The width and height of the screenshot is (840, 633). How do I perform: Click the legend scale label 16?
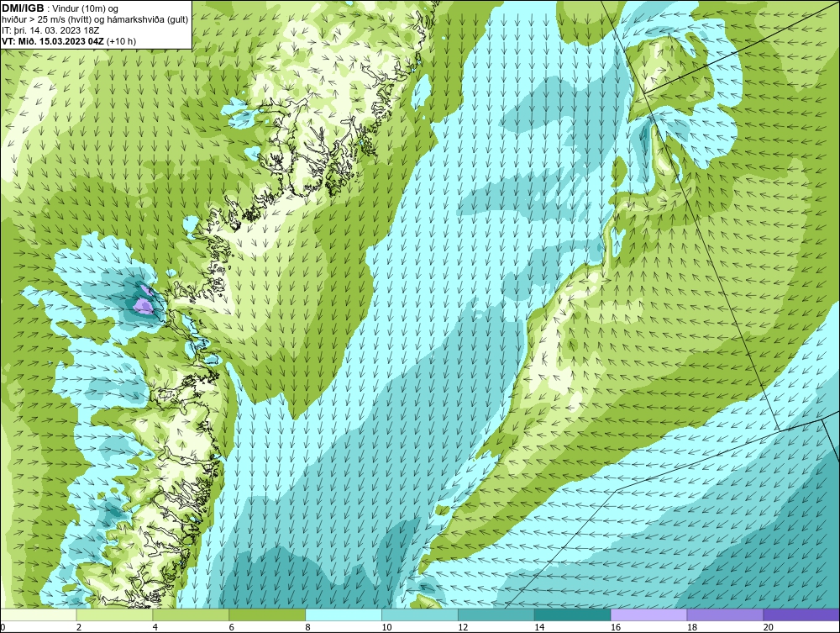coord(616,627)
